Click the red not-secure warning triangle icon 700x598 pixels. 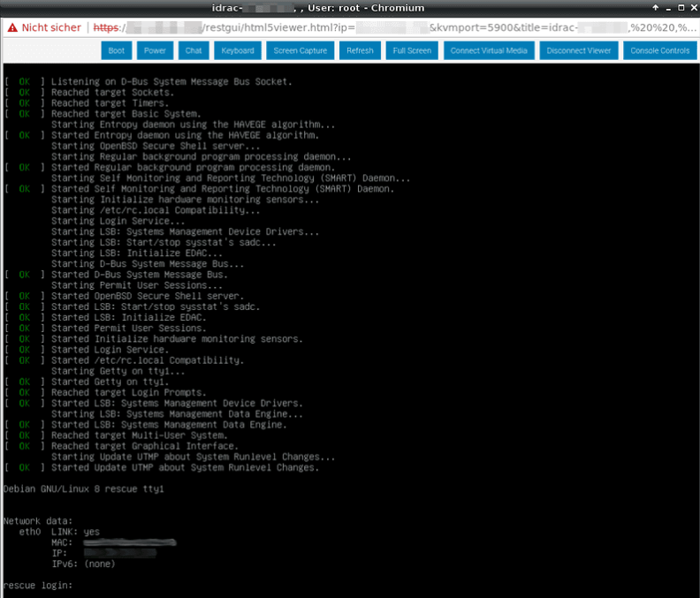click(x=13, y=27)
